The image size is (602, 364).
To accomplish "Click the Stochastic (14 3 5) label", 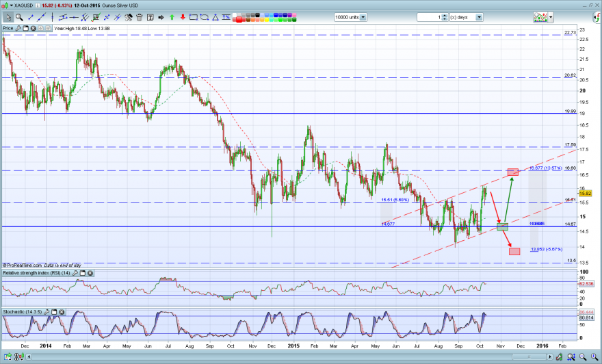I will click(23, 312).
